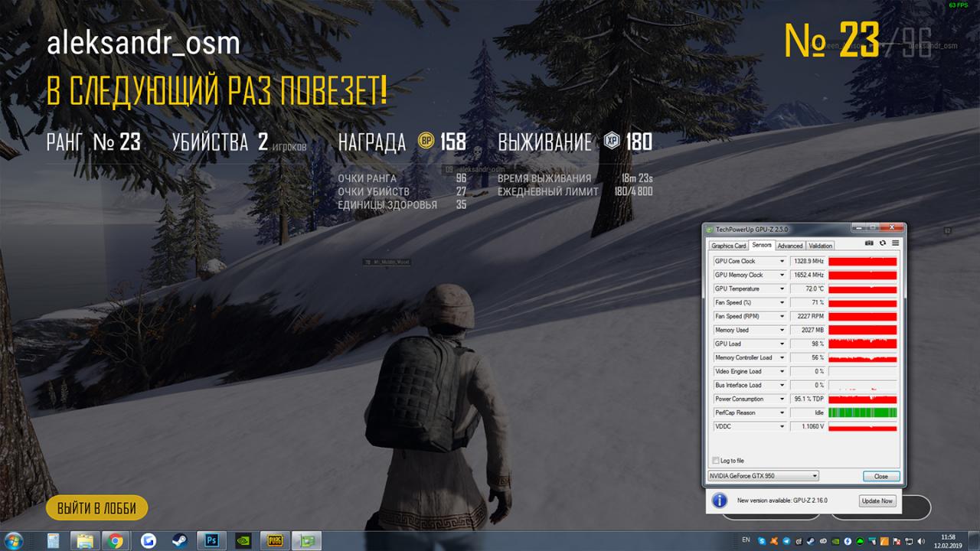Open the GPU Core Clock sensor dropdown
This screenshot has width=980, height=551.
pyautogui.click(x=782, y=262)
